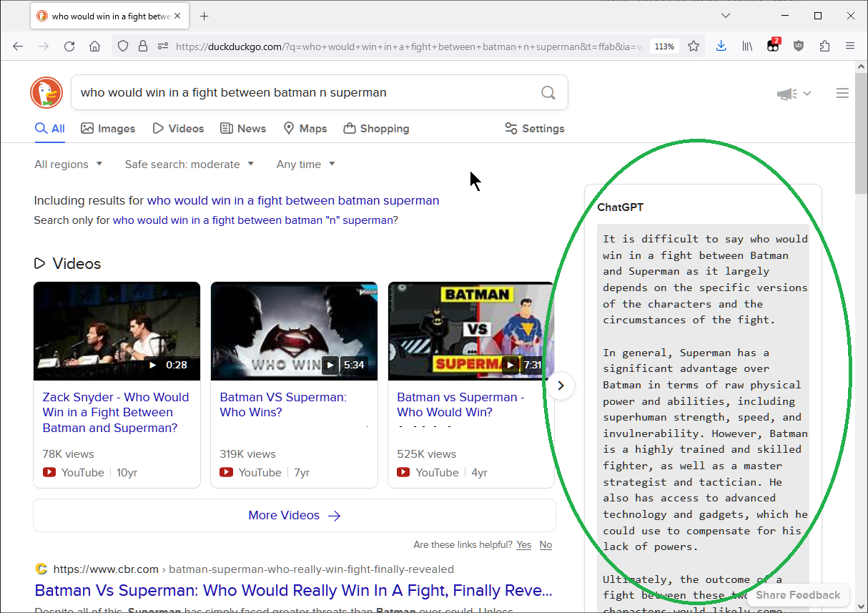
Task: Play the Batman VS Superman: Who Wins thumbnail
Action: point(294,331)
